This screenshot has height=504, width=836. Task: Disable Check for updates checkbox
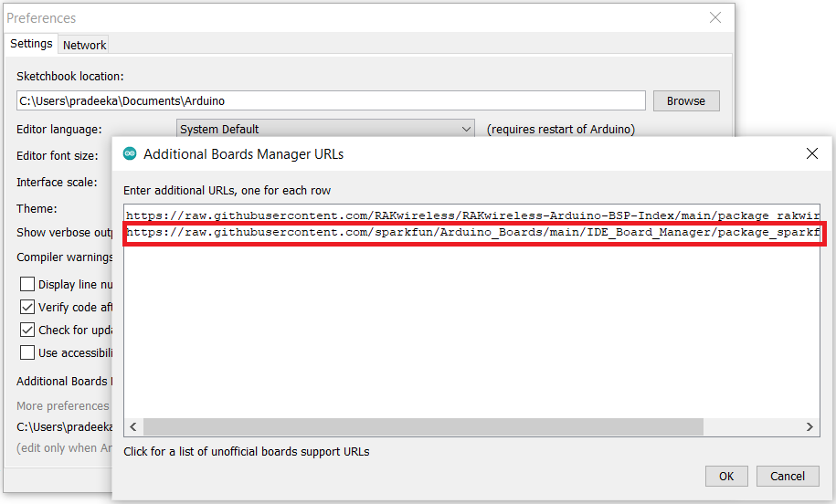(x=27, y=331)
